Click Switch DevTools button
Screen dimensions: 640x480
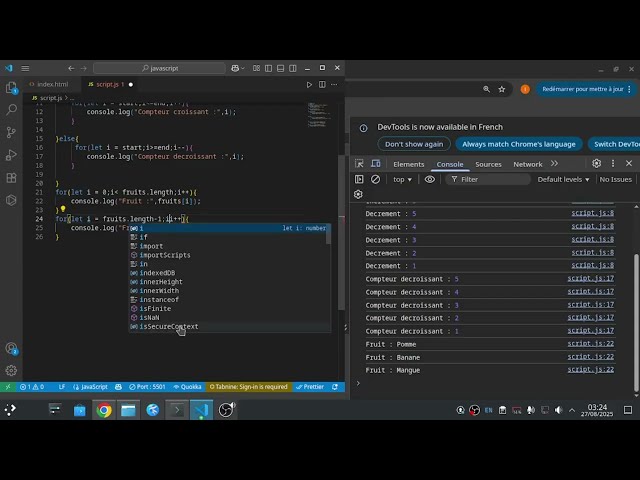[614, 144]
